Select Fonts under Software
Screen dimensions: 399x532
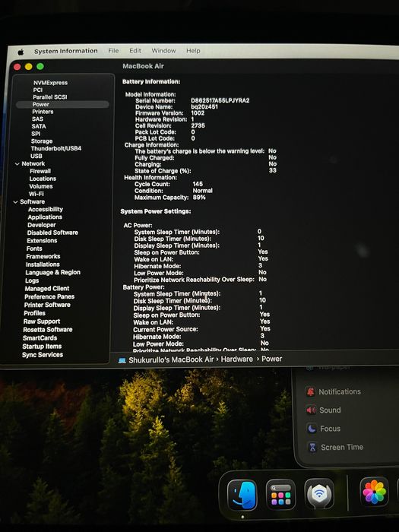click(x=34, y=249)
